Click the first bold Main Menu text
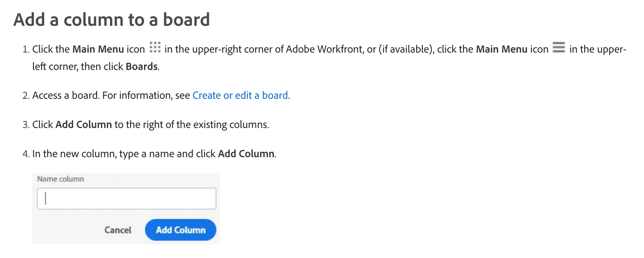Viewport: 644px width, 258px height. (x=98, y=49)
